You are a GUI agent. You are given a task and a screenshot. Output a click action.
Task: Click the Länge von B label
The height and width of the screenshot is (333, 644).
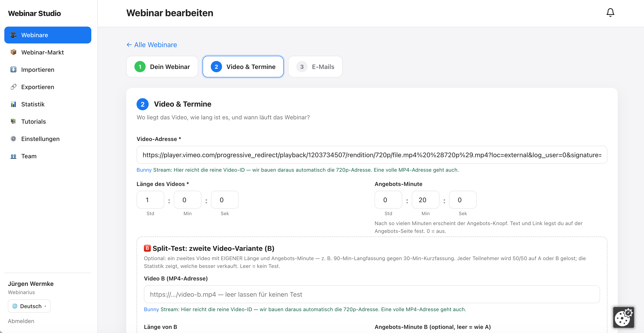coord(161,327)
